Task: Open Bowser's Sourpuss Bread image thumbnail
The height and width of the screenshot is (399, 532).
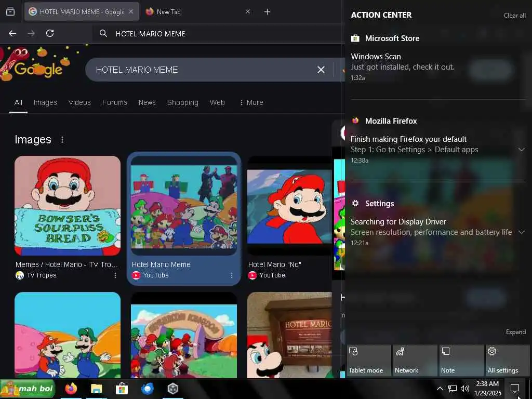Action: click(68, 206)
